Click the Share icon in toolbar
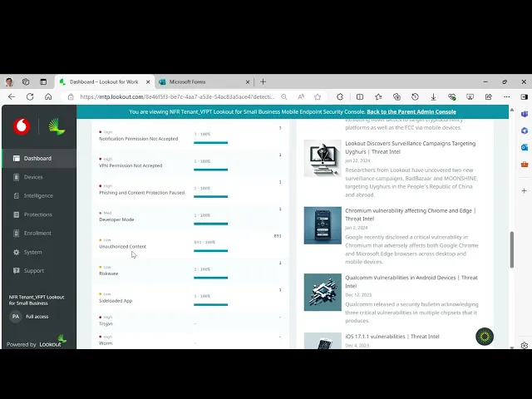Viewport: 532px width, 399px height. (x=488, y=97)
